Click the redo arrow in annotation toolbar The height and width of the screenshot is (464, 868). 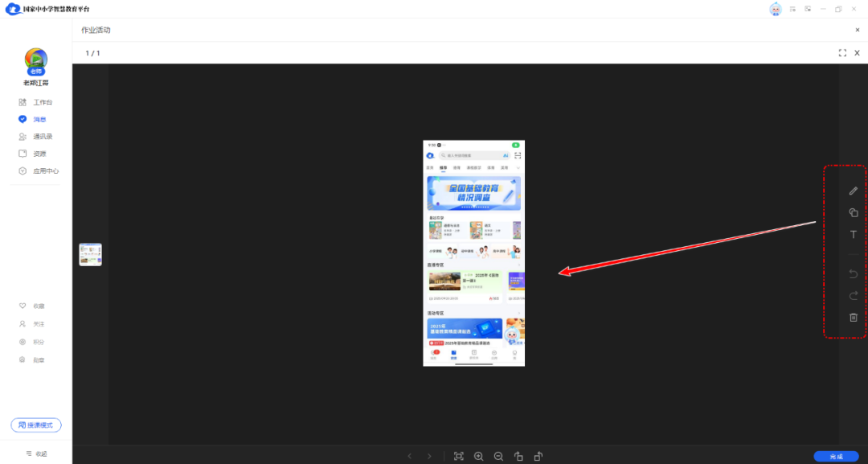(x=854, y=296)
